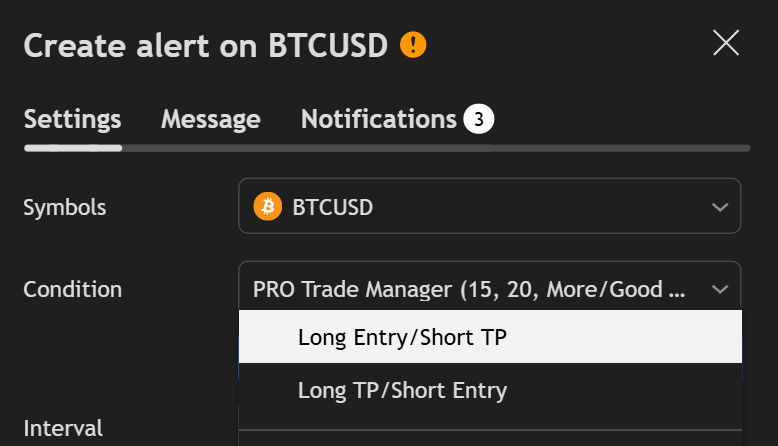Choose the Long TP/Short Entry option

point(402,390)
